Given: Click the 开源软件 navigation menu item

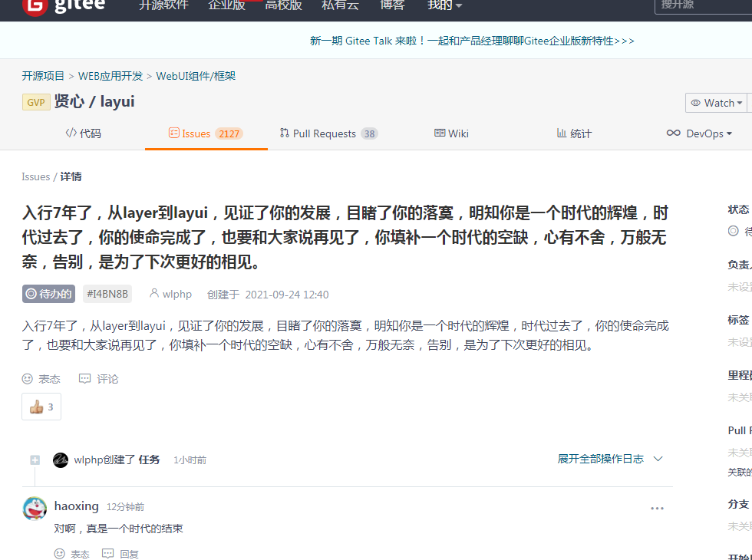Looking at the screenshot, I should 162,5.
